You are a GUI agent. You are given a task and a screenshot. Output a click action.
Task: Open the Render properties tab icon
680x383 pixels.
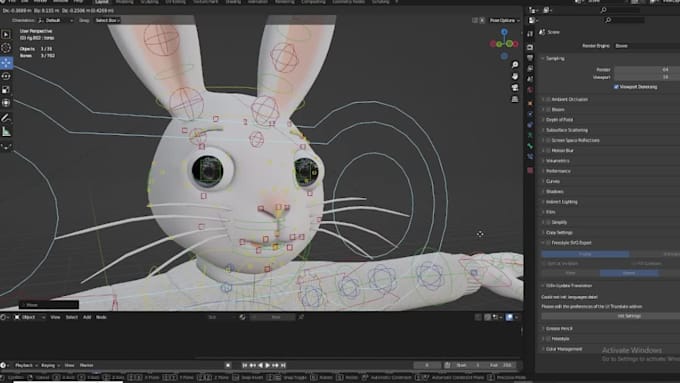(530, 47)
